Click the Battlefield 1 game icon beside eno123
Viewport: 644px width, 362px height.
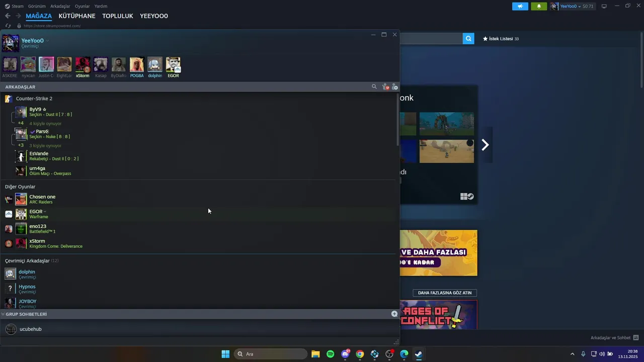point(9,229)
